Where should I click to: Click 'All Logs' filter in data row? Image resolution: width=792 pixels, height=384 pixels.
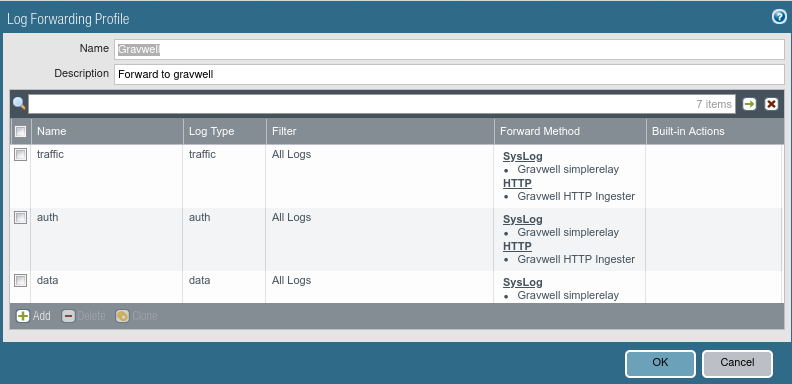pos(291,280)
